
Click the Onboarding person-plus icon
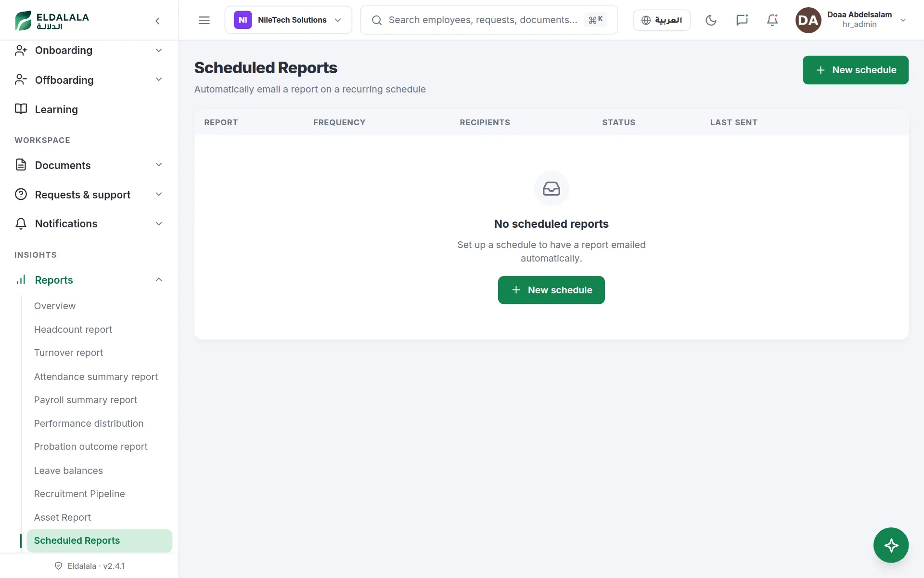click(21, 51)
